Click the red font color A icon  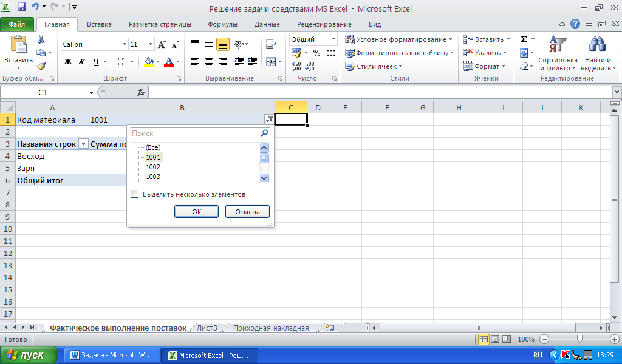pos(169,62)
